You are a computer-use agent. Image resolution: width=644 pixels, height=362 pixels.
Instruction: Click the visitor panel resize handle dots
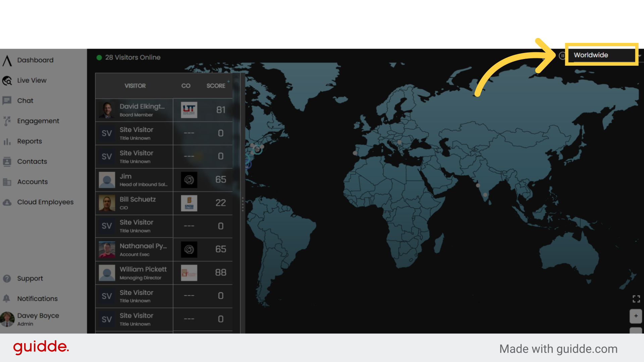[x=243, y=204]
